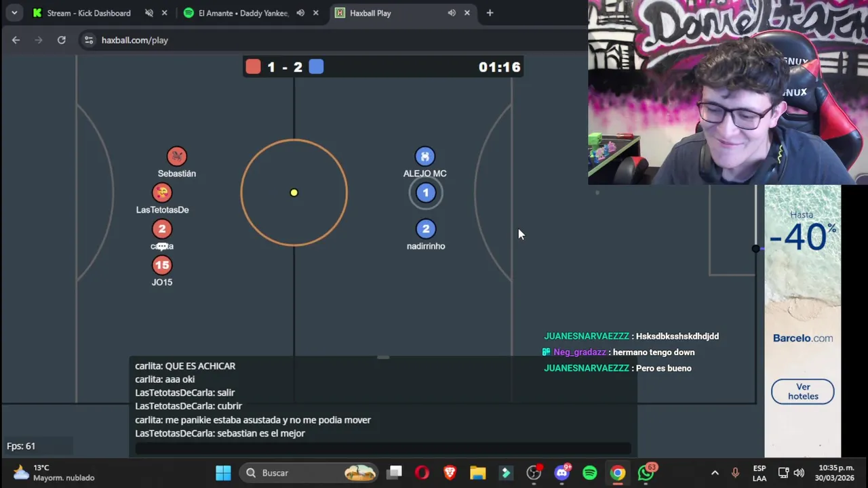
Task: Reload the Haxball page
Action: (x=62, y=40)
